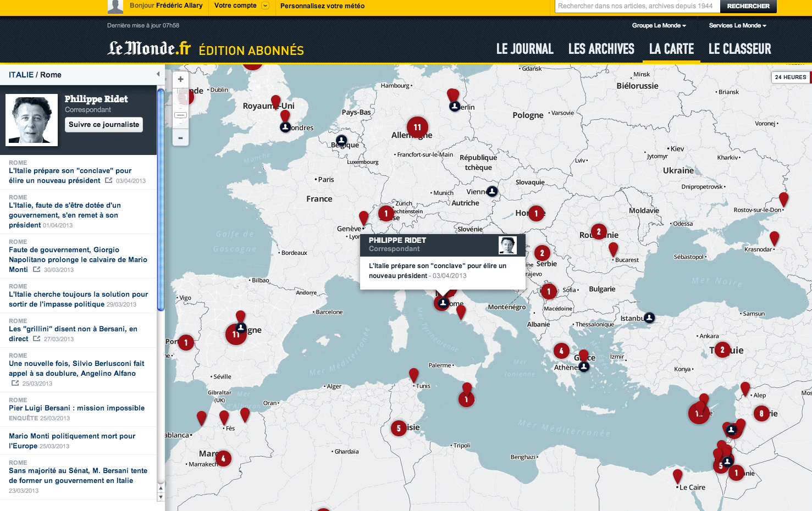Image resolution: width=812 pixels, height=511 pixels.
Task: Click the Bonjour Frédéric Allary greeting
Action: tap(166, 5)
